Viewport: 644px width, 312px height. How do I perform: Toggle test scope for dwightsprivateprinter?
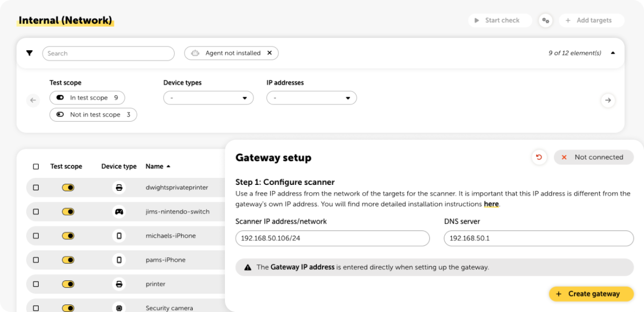click(68, 187)
